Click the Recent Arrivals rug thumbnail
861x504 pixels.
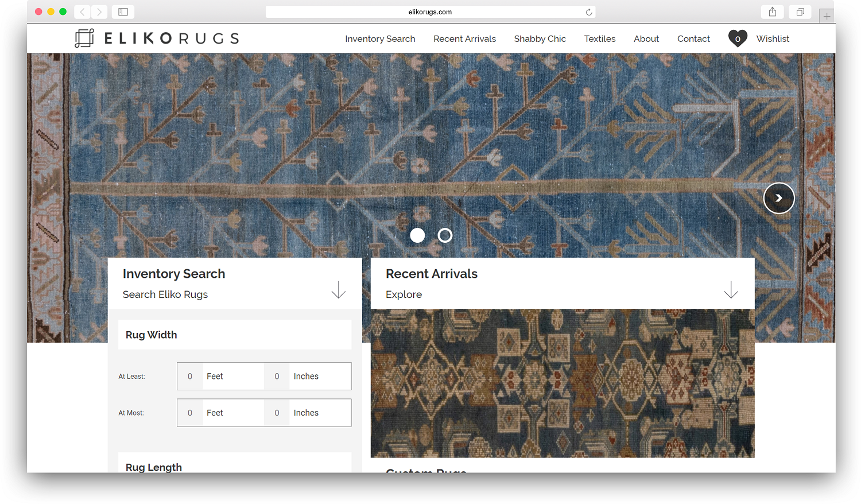[562, 383]
